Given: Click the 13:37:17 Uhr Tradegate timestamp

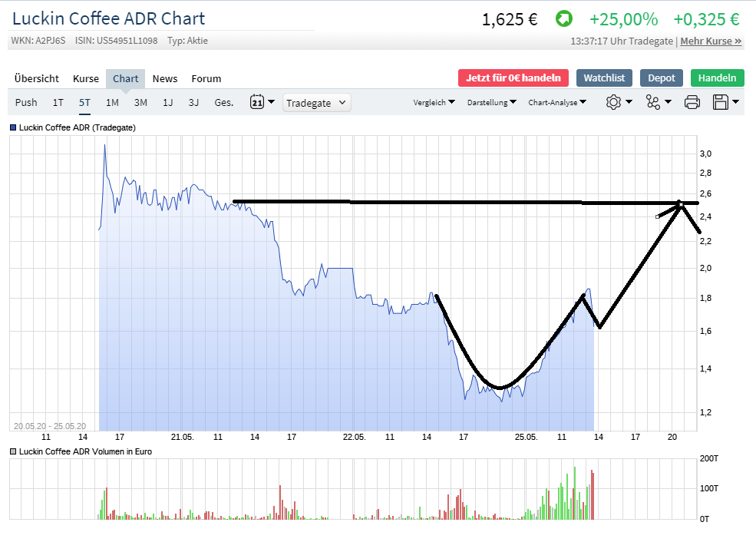Looking at the screenshot, I should click(x=622, y=41).
